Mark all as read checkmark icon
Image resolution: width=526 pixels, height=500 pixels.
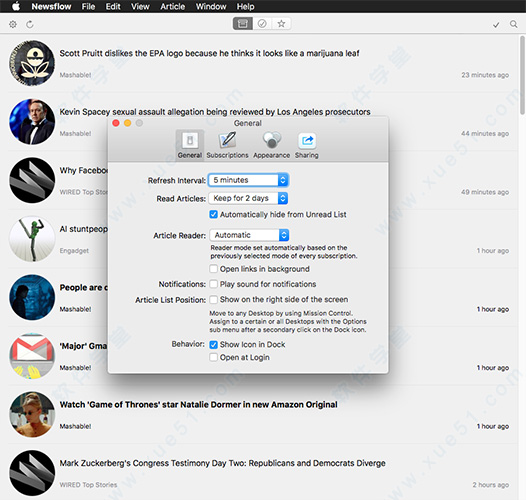[496, 24]
